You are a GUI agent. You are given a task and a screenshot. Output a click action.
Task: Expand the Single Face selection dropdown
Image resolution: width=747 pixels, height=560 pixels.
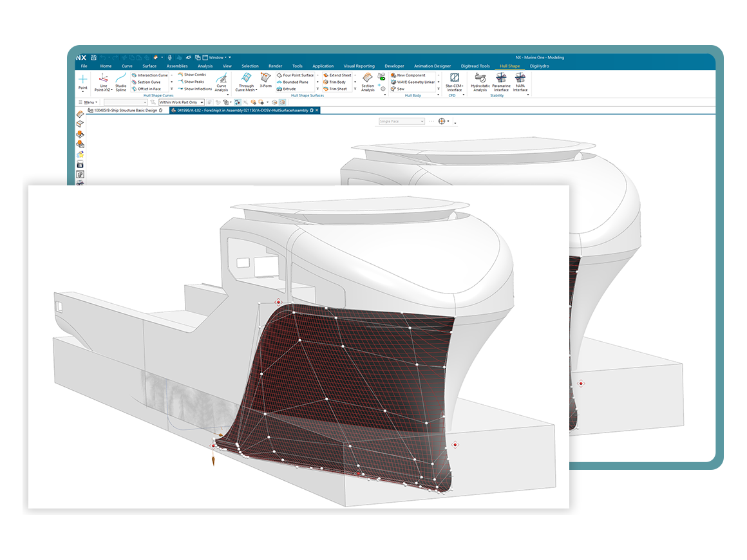402,122
